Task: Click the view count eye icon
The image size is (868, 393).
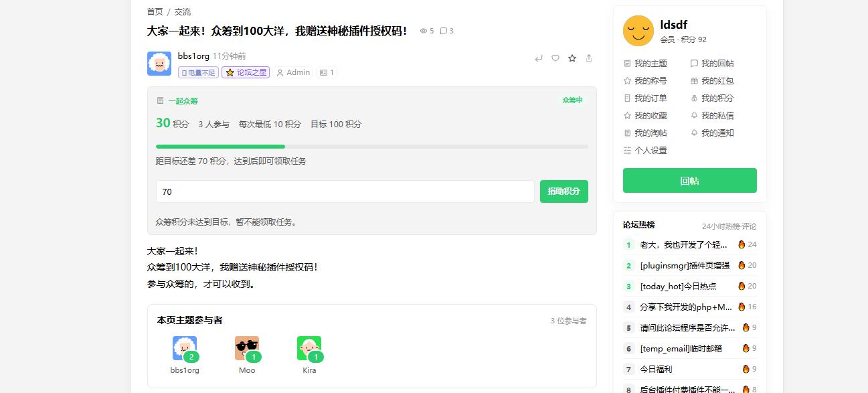Action: pyautogui.click(x=423, y=31)
